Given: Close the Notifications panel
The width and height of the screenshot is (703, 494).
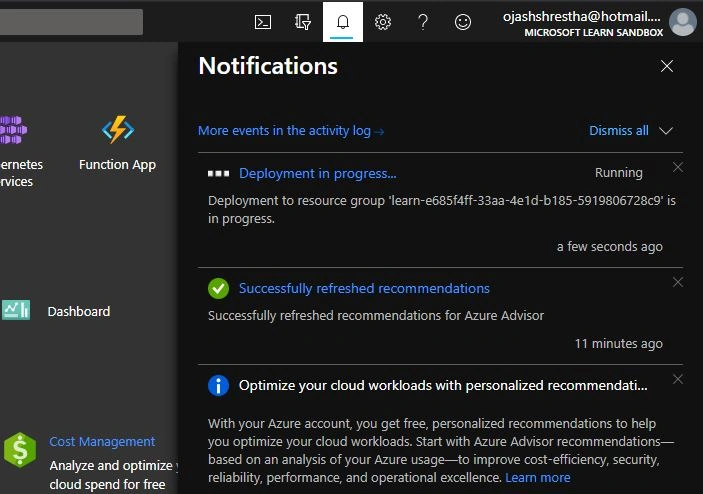Looking at the screenshot, I should 667,66.
